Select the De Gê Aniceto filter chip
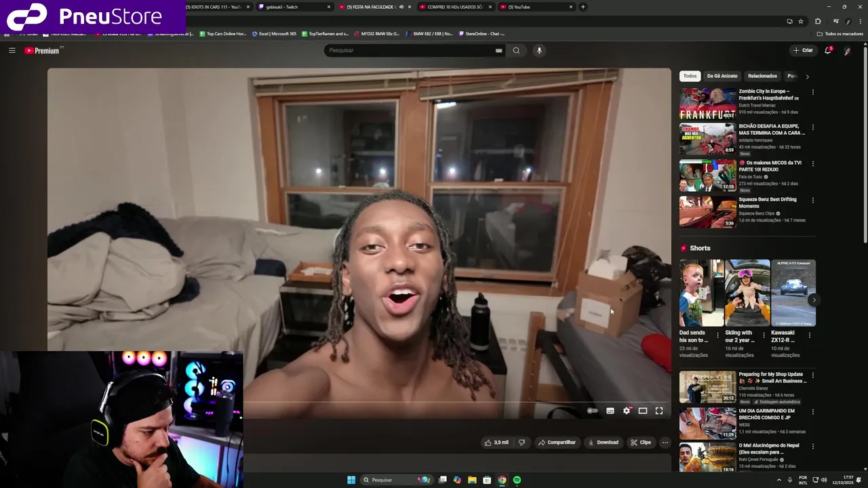 [x=722, y=76]
